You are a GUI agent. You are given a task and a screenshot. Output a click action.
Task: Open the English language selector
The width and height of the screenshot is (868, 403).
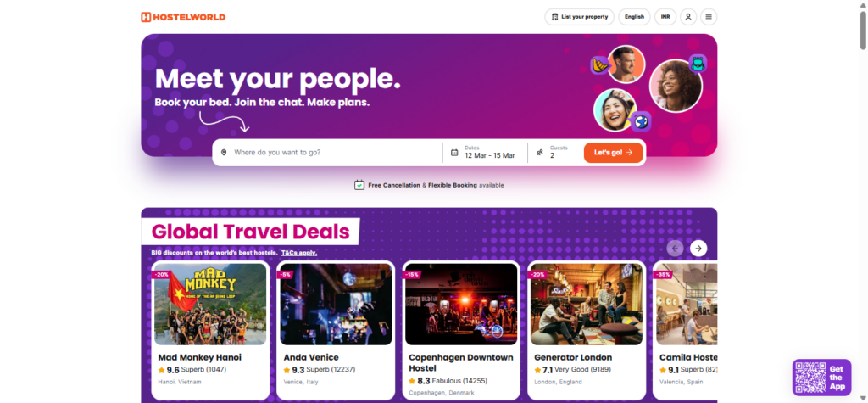click(634, 16)
